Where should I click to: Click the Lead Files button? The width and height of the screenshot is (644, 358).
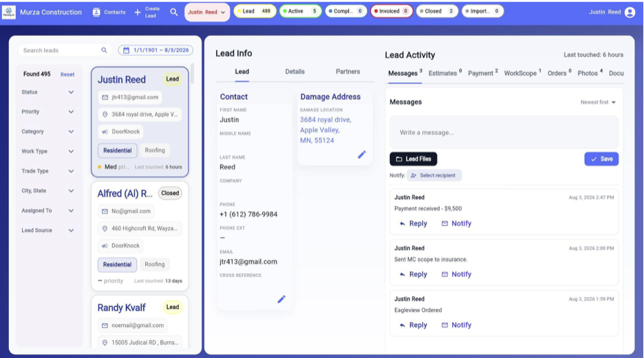point(414,159)
